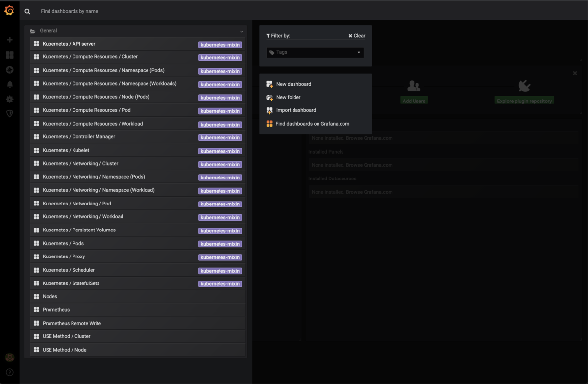Open Kubernetes / Networking / Namespace (Workload)
This screenshot has width=588, height=384.
138,190
